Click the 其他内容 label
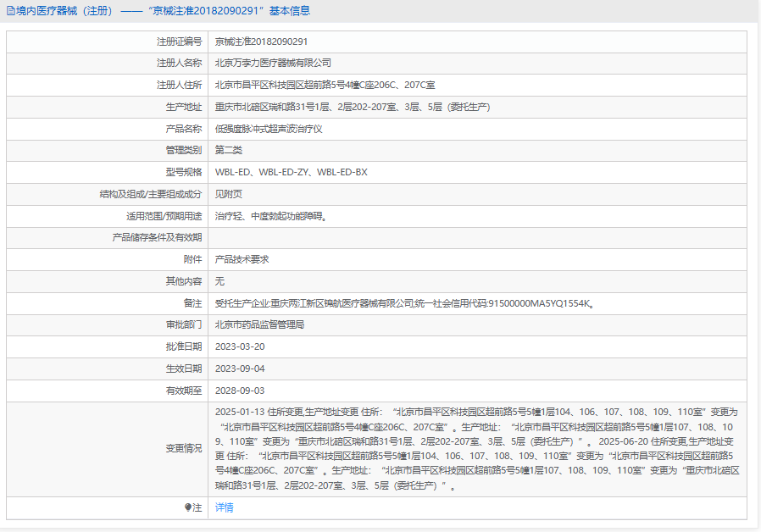This screenshot has width=761, height=532. [183, 281]
